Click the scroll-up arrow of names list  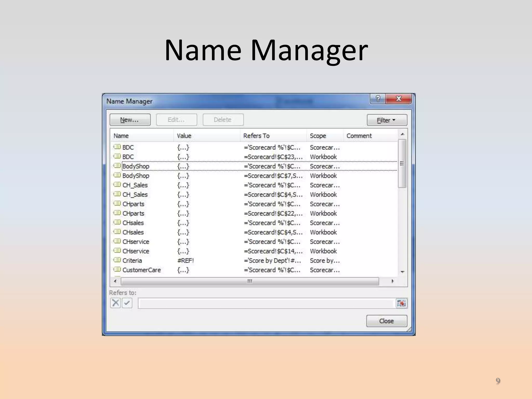(402, 134)
